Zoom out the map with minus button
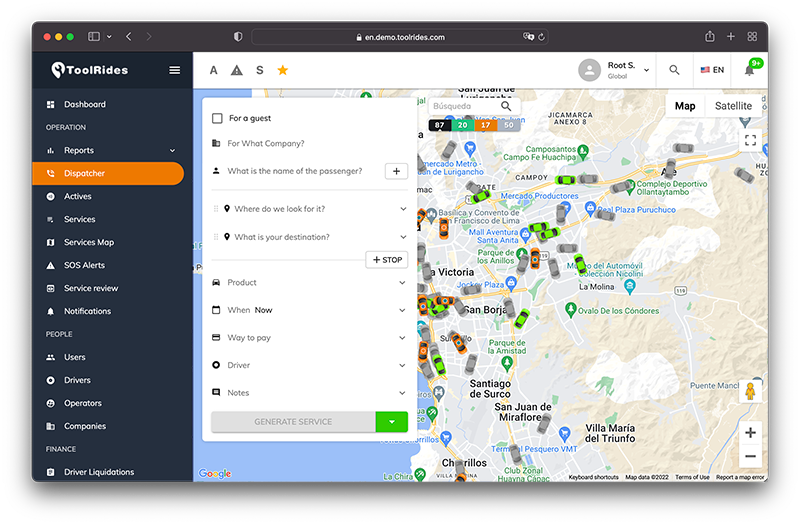Screen dimensions: 800x524 pyautogui.click(x=750, y=456)
